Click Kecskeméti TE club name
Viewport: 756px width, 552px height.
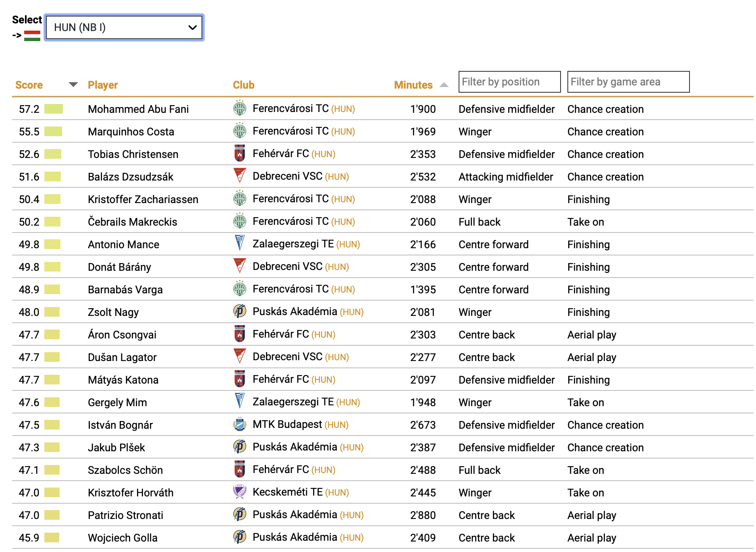click(x=288, y=492)
